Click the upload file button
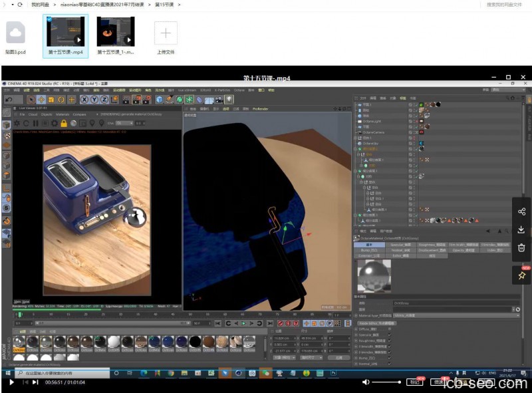Viewport: 532px width, 393px height. pos(166,33)
